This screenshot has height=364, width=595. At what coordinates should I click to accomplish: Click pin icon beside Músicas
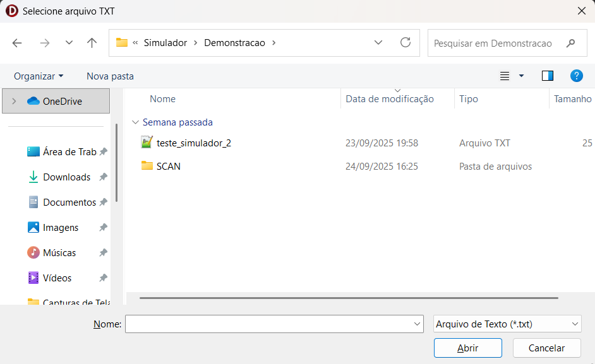103,252
